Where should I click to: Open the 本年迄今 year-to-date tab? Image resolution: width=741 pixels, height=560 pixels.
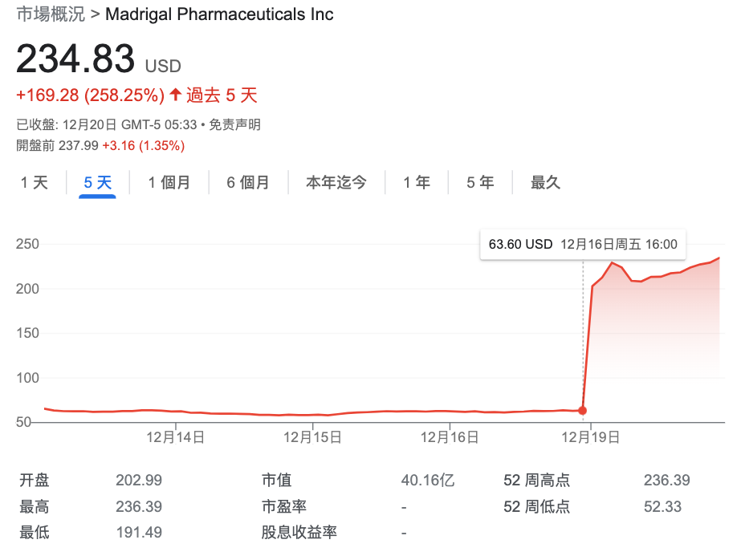coord(336,182)
